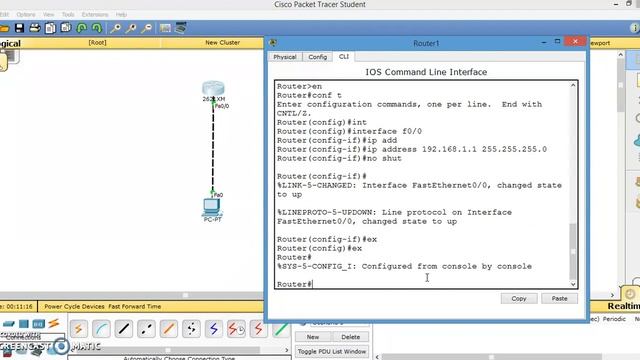
Task: Select automatic connection type lightning icon
Action: click(x=78, y=329)
